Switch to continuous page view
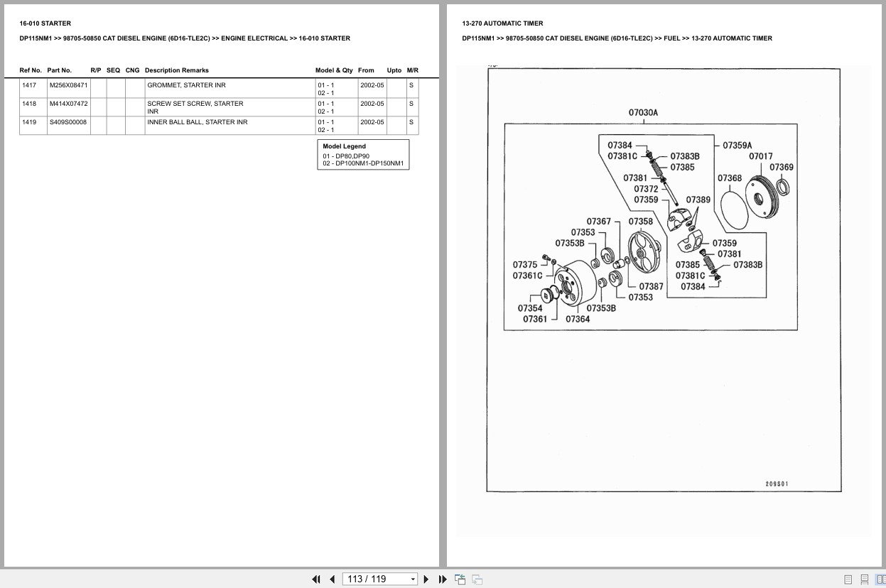 [864, 579]
